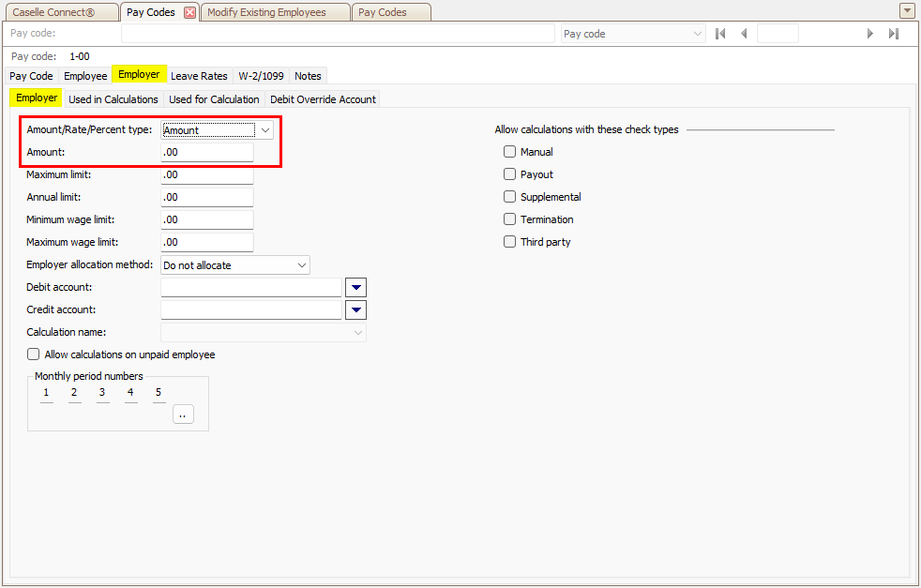
Task: Open Used in Calculations sub-tab
Action: click(113, 99)
